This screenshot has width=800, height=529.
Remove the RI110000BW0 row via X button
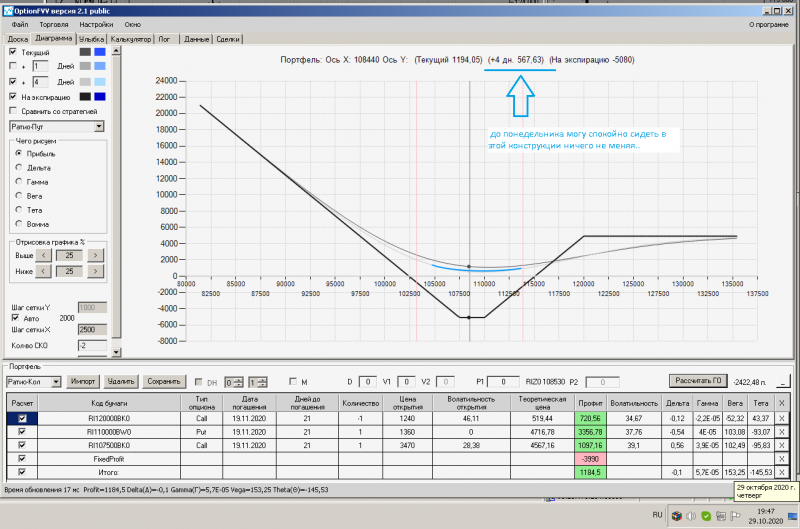pos(782,430)
